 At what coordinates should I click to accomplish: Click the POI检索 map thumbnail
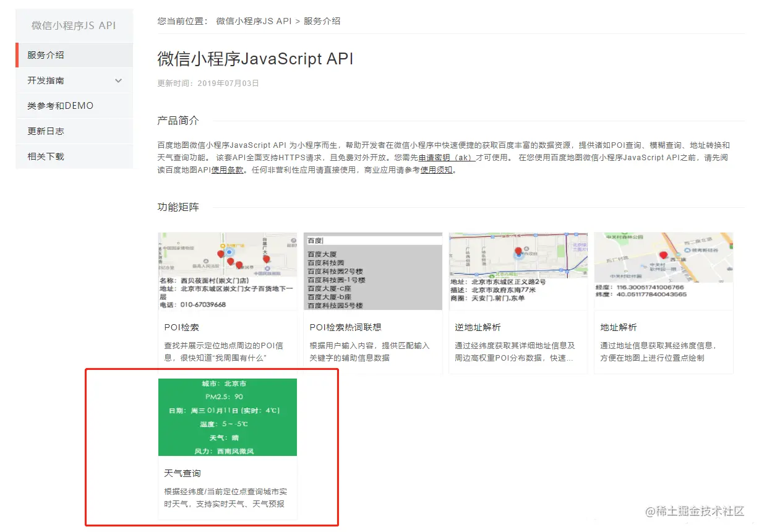point(228,271)
